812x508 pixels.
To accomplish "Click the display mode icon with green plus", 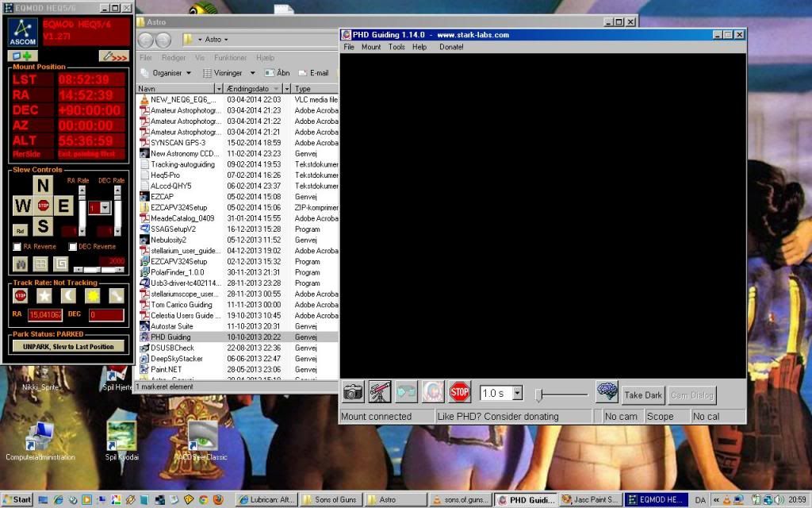I will pyautogui.click(x=22, y=56).
